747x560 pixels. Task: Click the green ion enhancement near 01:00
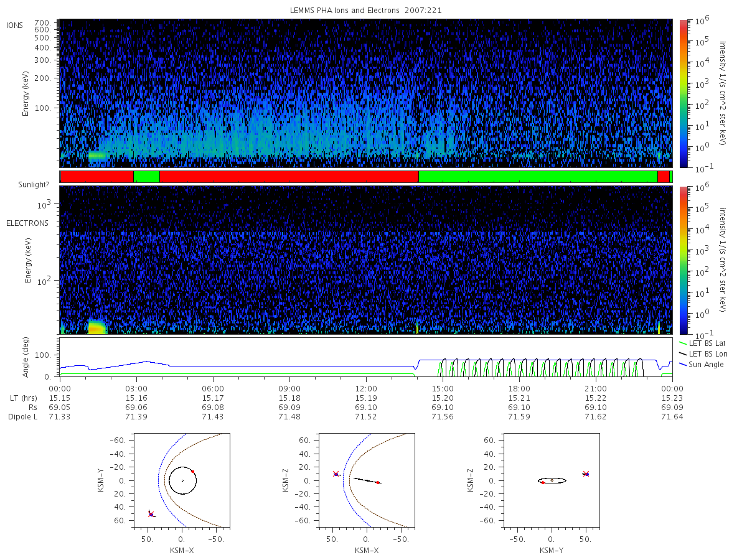[96, 156]
